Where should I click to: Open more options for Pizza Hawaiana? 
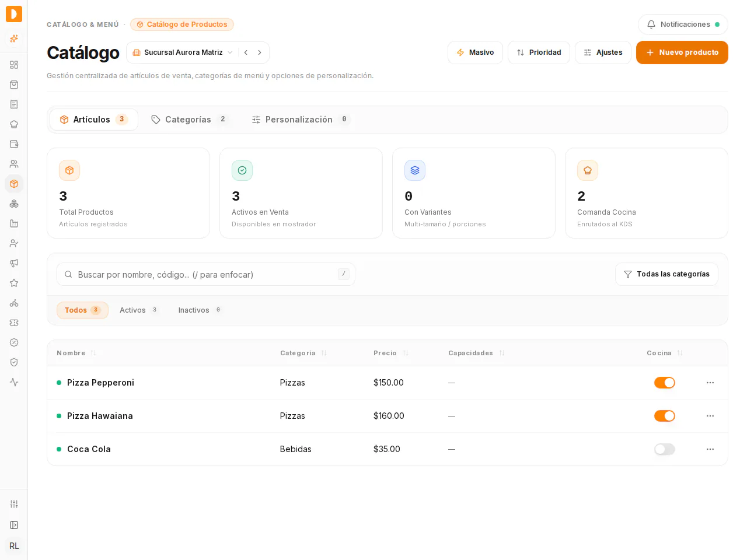coord(710,416)
